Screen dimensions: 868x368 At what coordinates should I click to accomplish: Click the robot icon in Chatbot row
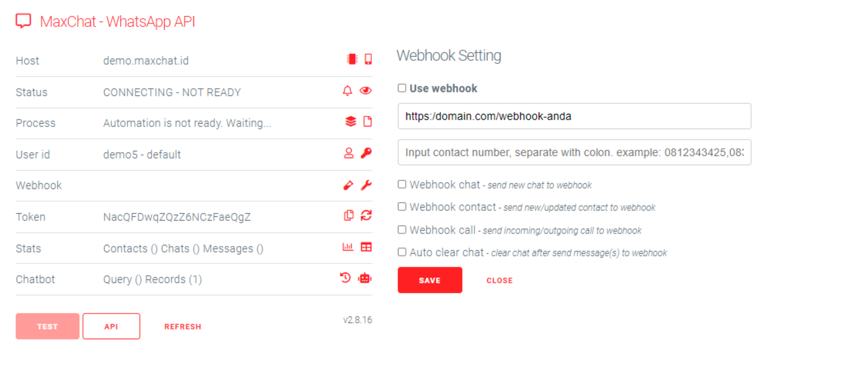pos(365,278)
